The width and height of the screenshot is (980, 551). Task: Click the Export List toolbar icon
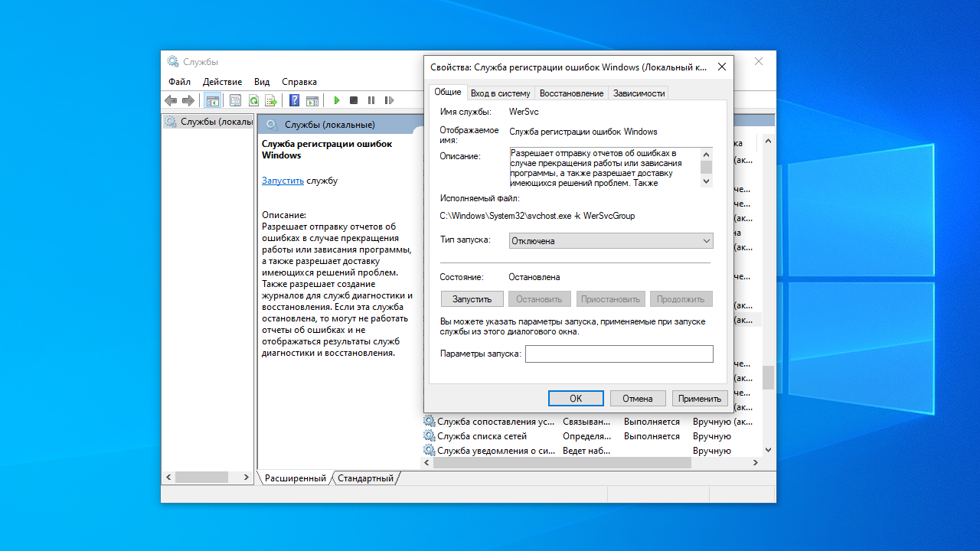click(x=271, y=100)
